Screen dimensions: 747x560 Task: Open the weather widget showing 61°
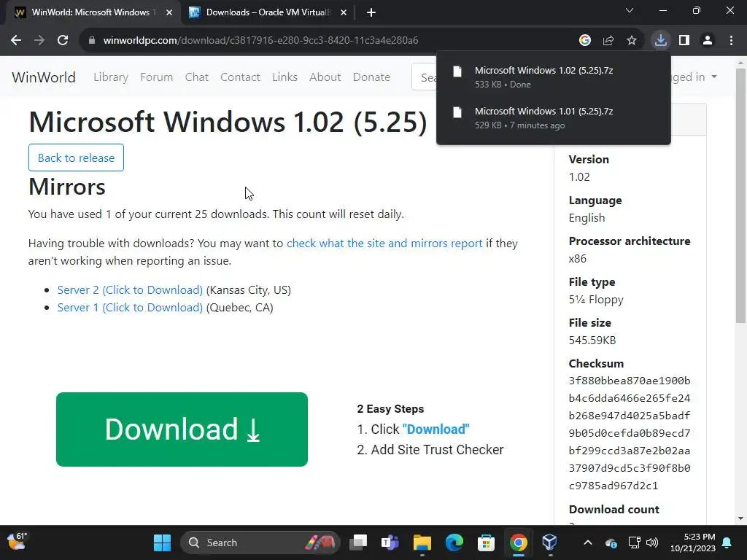(x=17, y=542)
